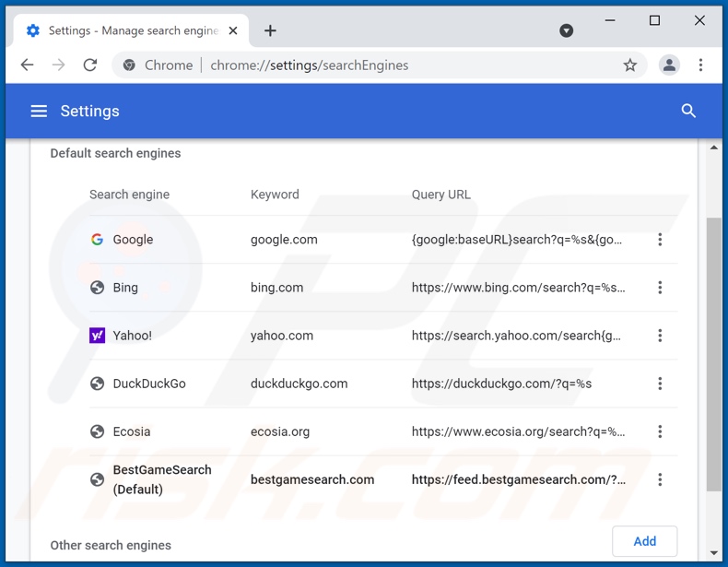Open more actions for Ecosia
The image size is (728, 567).
660,431
